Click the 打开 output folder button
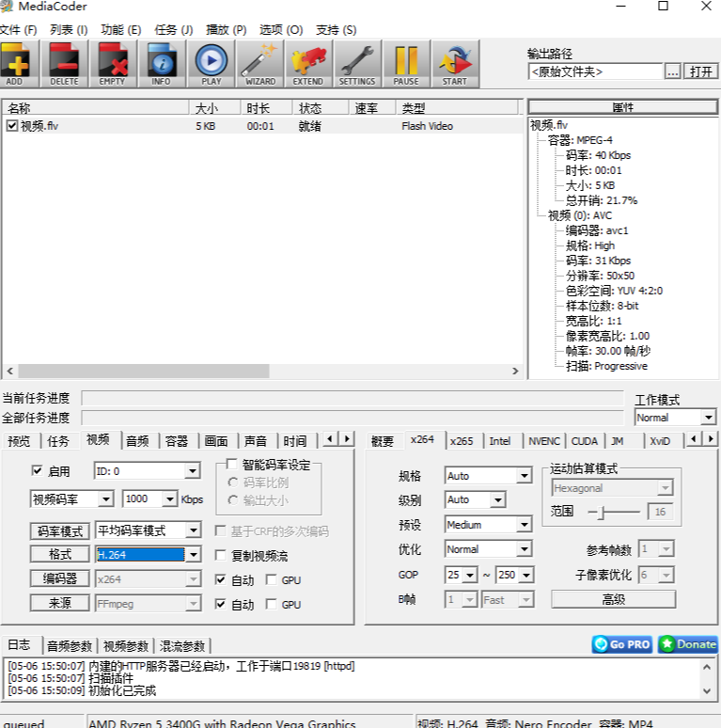This screenshot has height=728, width=721. 700,71
